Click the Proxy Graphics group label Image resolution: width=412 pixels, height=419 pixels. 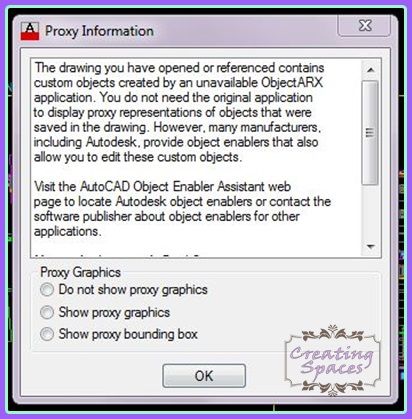pyautogui.click(x=80, y=272)
